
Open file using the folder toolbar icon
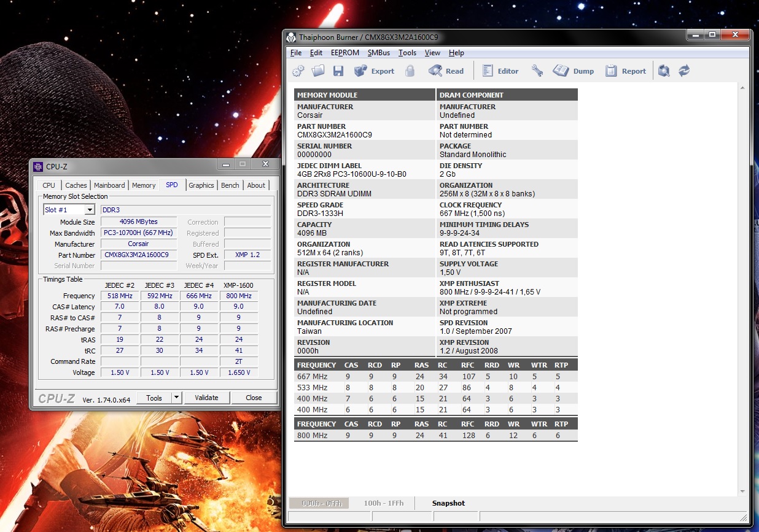(318, 71)
